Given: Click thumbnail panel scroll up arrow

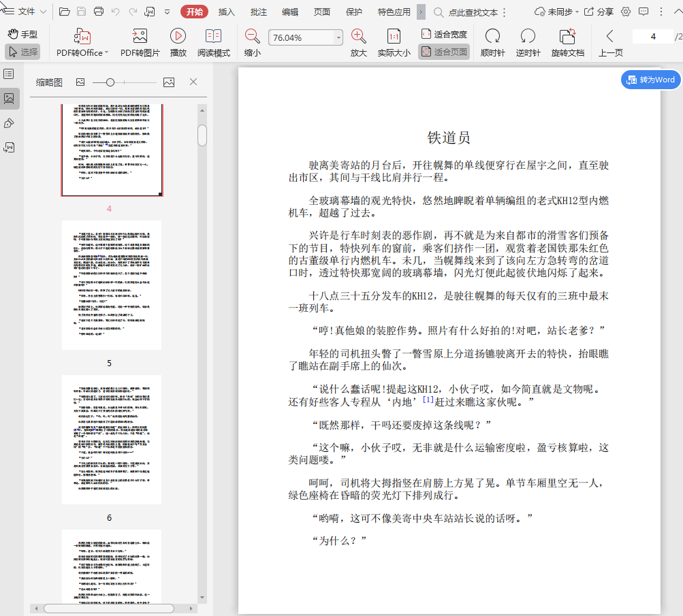Looking at the screenshot, I should pos(202,110).
